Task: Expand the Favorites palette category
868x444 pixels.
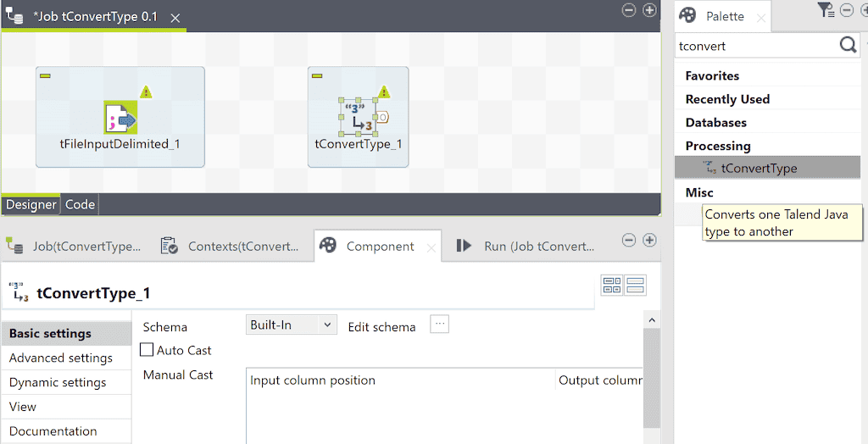Action: 712,76
